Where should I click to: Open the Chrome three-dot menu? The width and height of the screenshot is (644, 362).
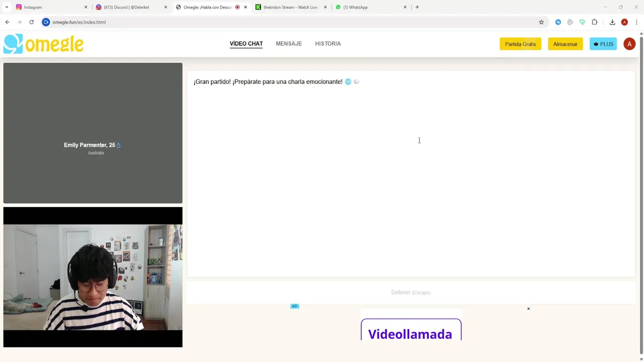[636, 22]
